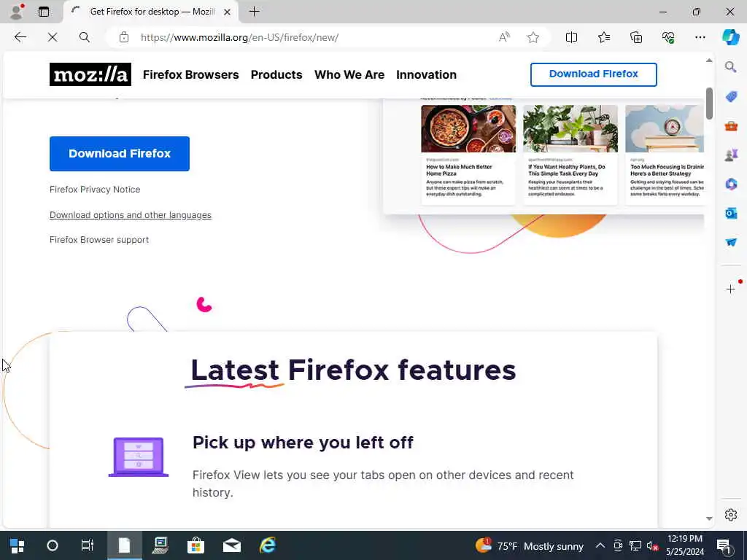This screenshot has width=747, height=560.
Task: Open the network tray icon
Action: tap(635, 545)
